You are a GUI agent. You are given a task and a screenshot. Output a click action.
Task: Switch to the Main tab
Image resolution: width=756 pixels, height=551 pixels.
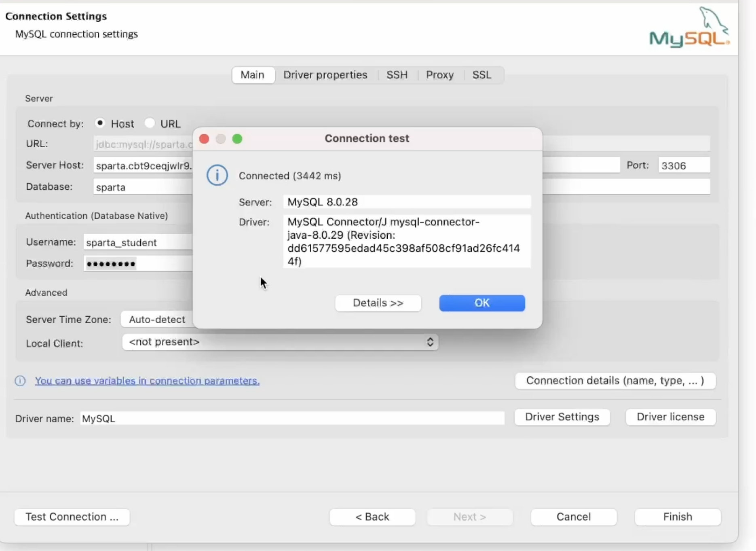[253, 75]
